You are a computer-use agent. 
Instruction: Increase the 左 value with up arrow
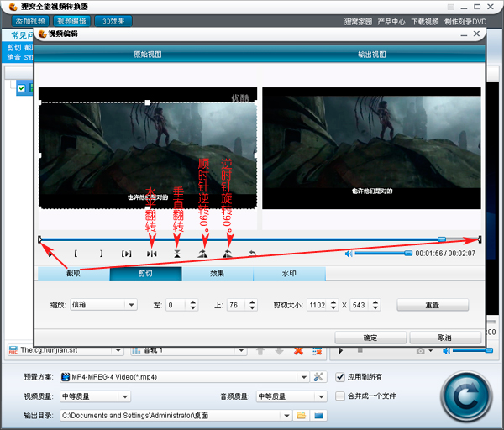pyautogui.click(x=193, y=302)
